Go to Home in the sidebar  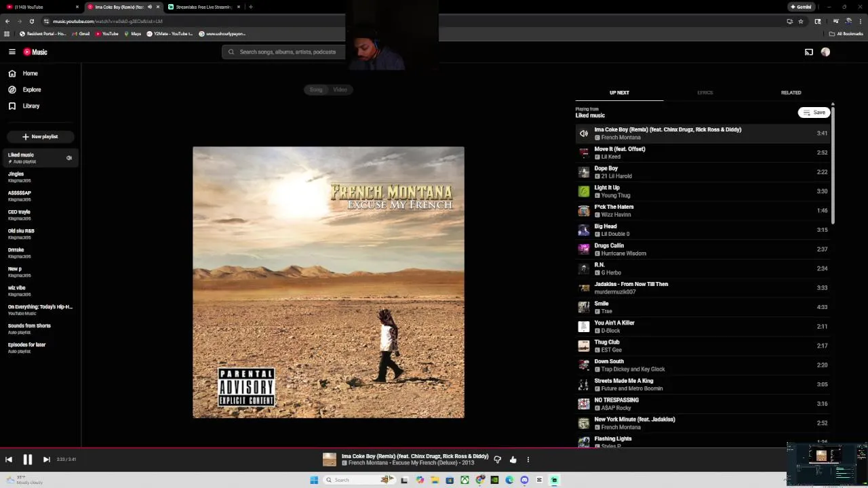[24, 73]
